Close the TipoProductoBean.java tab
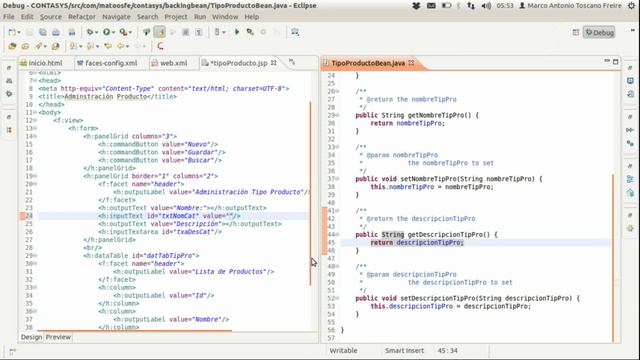The image size is (640, 360). click(x=411, y=63)
